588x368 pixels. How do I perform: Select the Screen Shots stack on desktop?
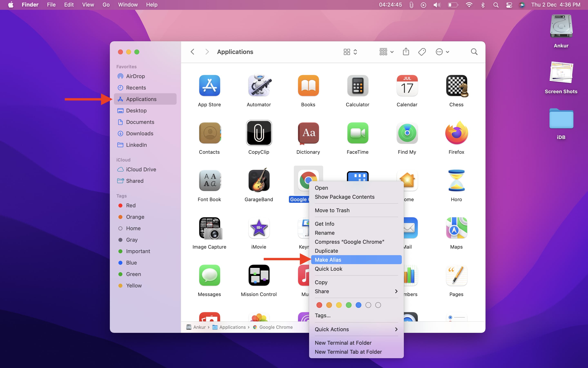[561, 72]
